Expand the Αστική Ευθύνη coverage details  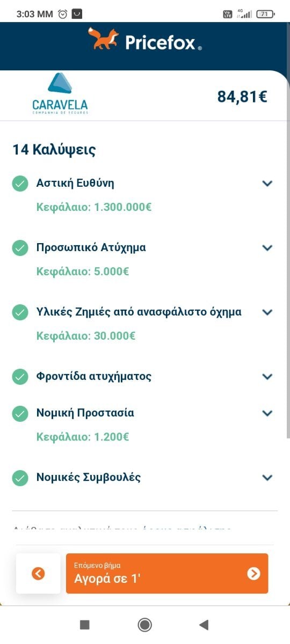pyautogui.click(x=267, y=184)
